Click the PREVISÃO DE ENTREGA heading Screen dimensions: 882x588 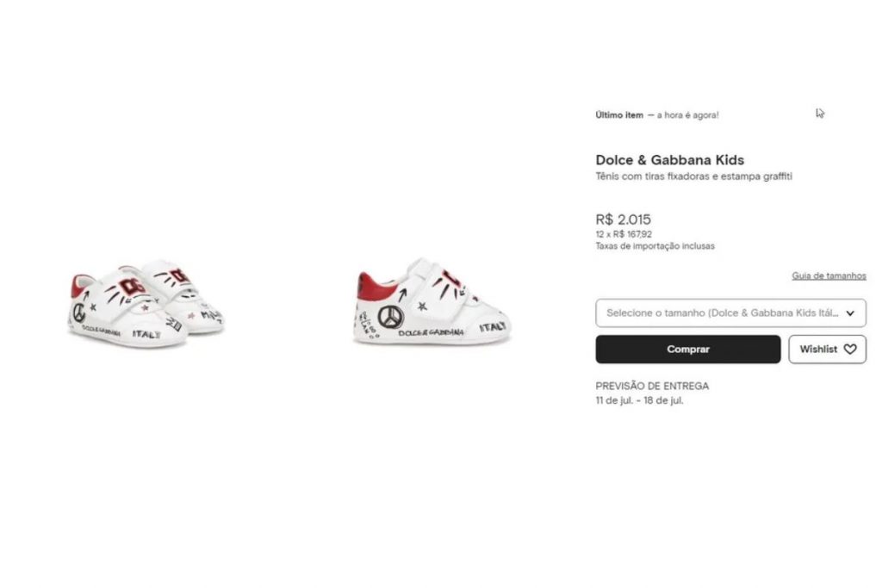652,387
